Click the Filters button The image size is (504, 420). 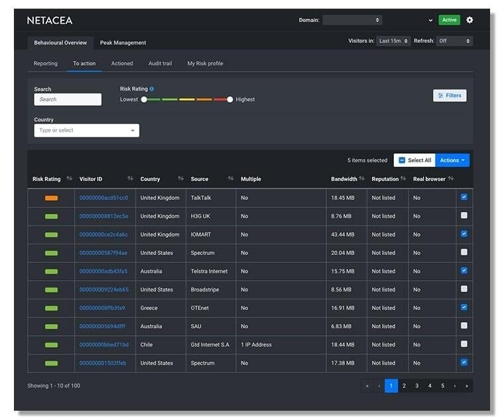point(450,95)
